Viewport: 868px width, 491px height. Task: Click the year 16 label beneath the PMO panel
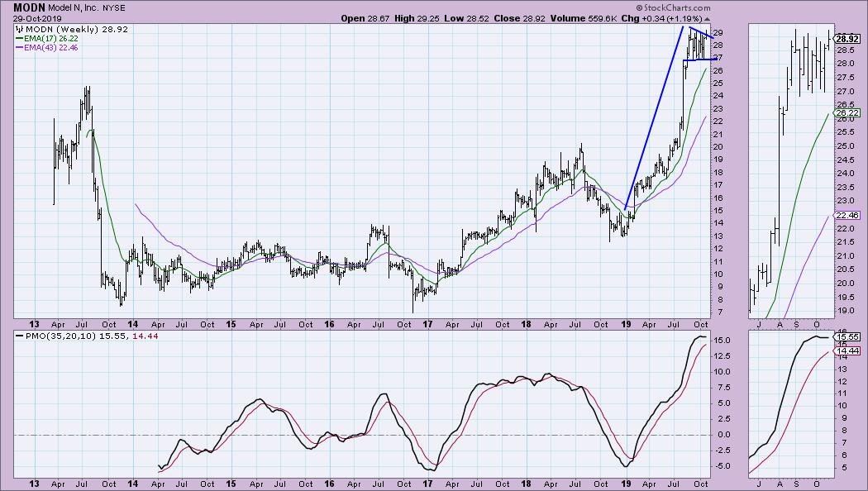(x=329, y=484)
